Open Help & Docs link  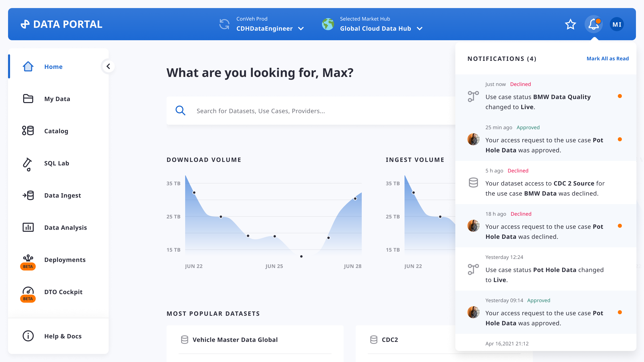[63, 336]
